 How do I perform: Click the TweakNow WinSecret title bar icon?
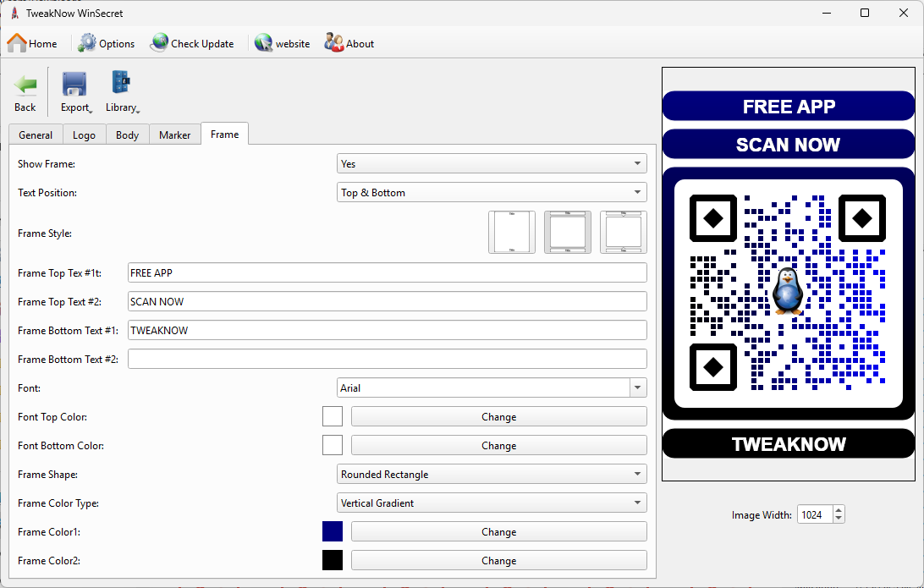[x=14, y=13]
